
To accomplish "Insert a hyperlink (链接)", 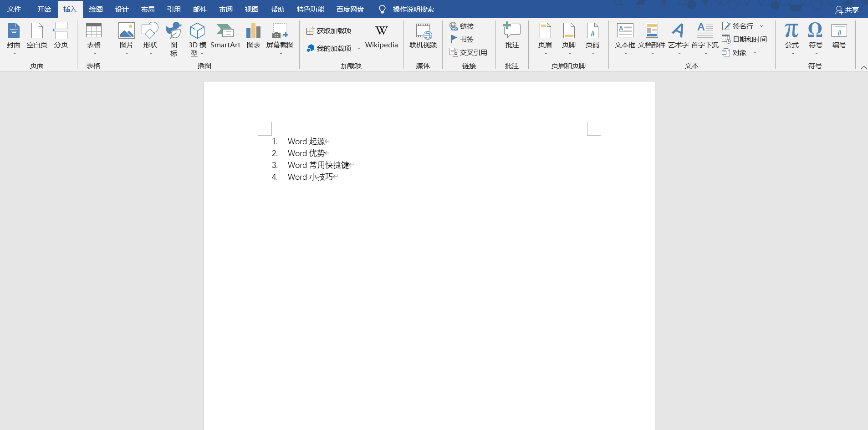I will coord(462,26).
